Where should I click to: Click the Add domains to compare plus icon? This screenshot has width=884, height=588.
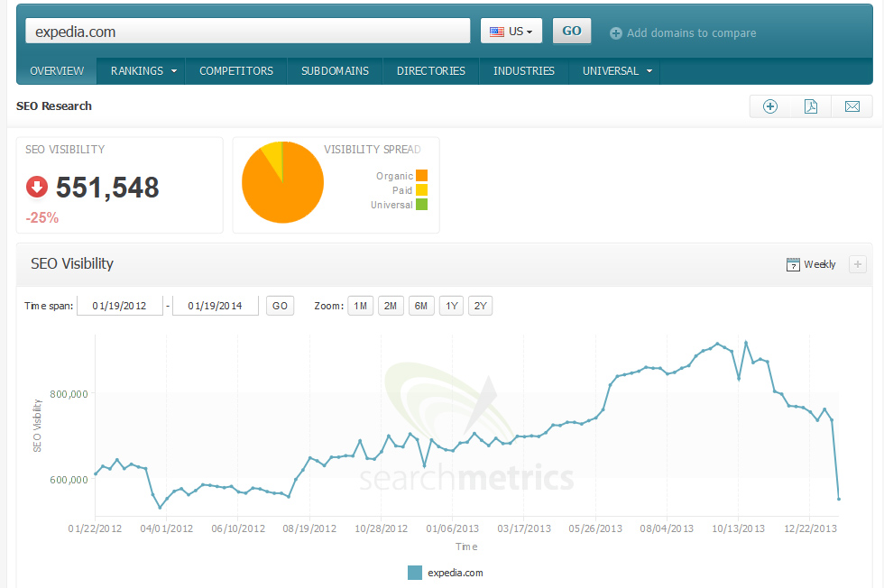616,33
